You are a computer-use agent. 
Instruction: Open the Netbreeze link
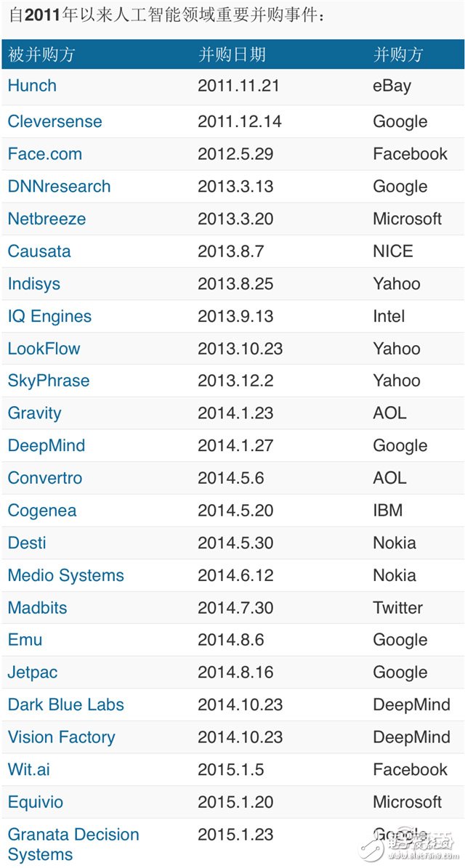(x=46, y=219)
